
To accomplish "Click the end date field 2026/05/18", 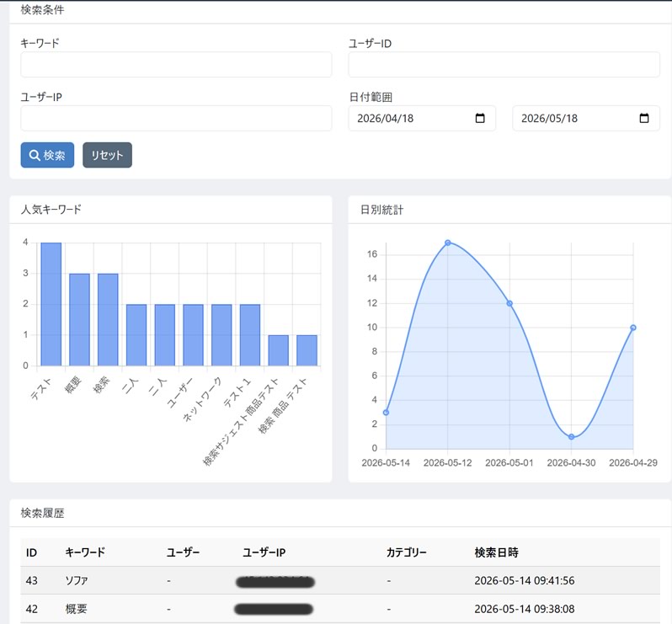I will 586,118.
